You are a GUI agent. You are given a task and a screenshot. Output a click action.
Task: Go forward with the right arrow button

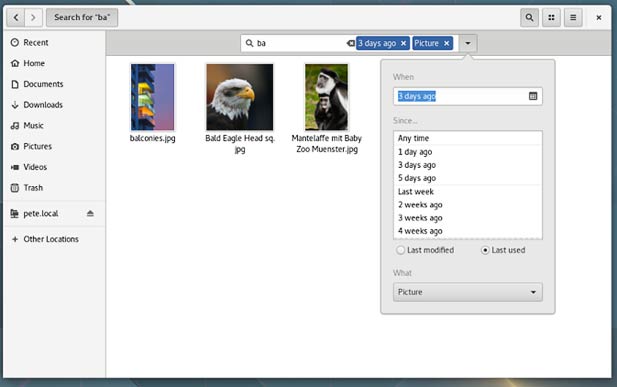tap(33, 17)
